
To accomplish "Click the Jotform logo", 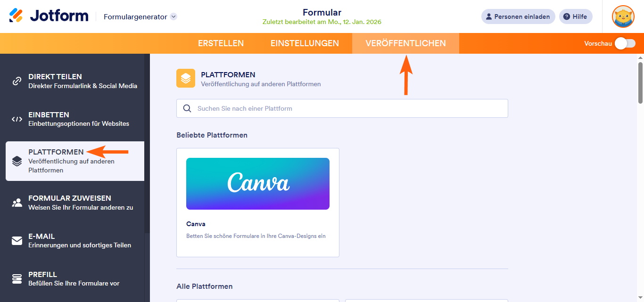I will (49, 16).
